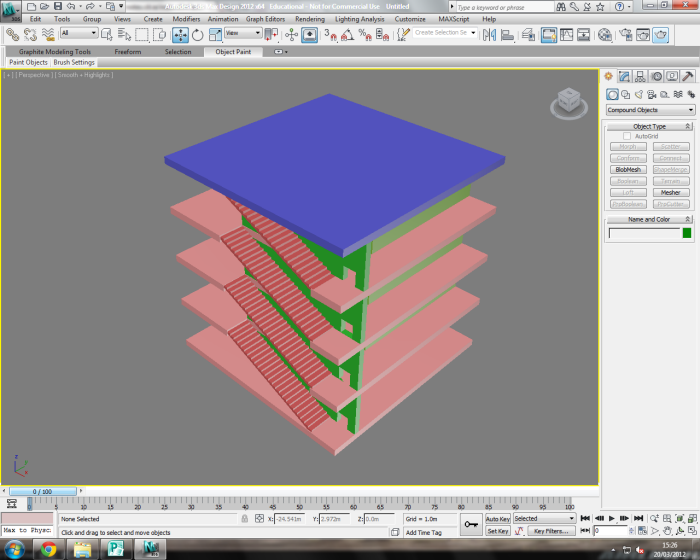
Task: Open the Hierarchy panel tab
Action: click(640, 76)
